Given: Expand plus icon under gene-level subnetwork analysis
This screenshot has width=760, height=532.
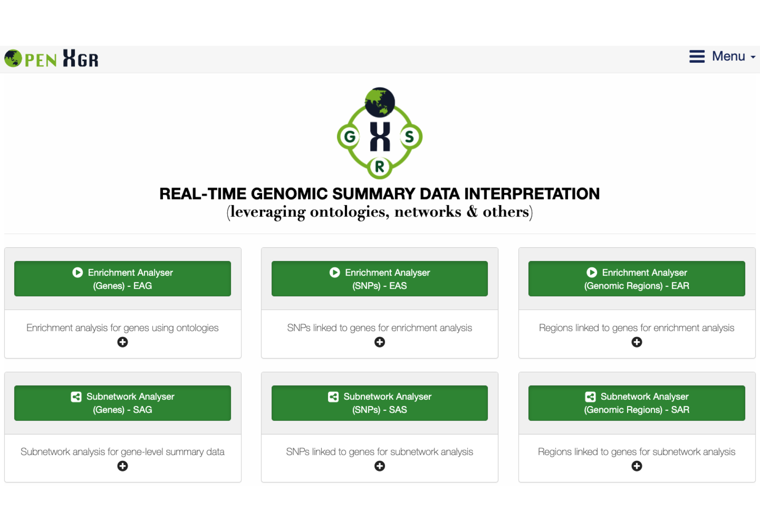Looking at the screenshot, I should [x=122, y=466].
